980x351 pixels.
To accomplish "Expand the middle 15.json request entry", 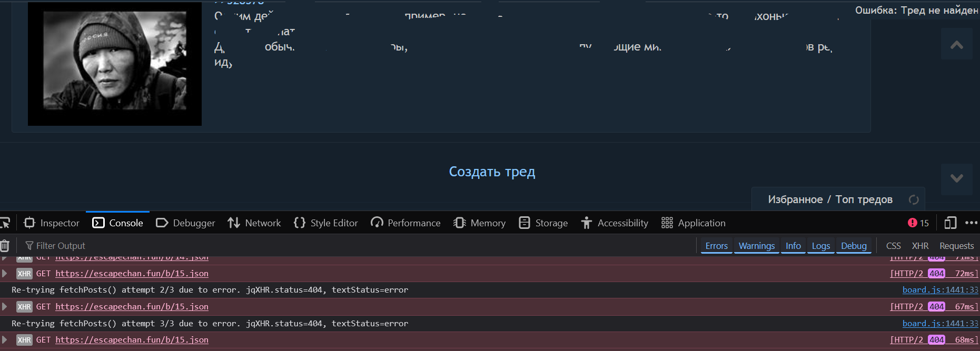I will 5,307.
